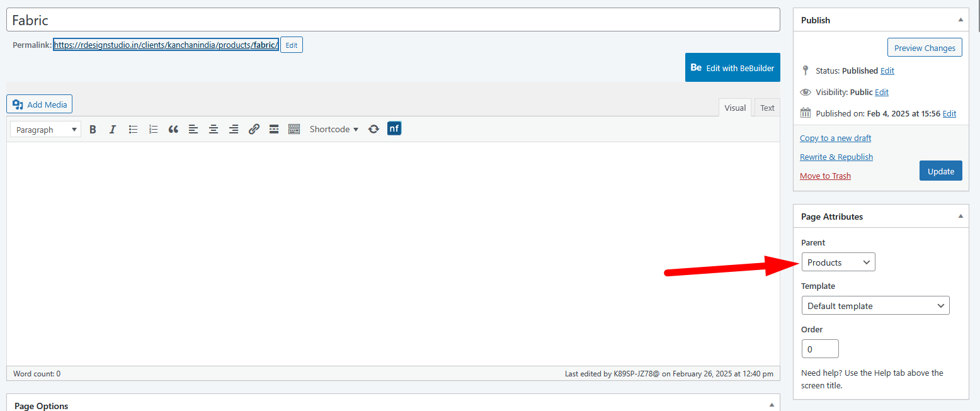Insert the Read More tag
Screen dimensions: 980x411
pyautogui.click(x=274, y=130)
